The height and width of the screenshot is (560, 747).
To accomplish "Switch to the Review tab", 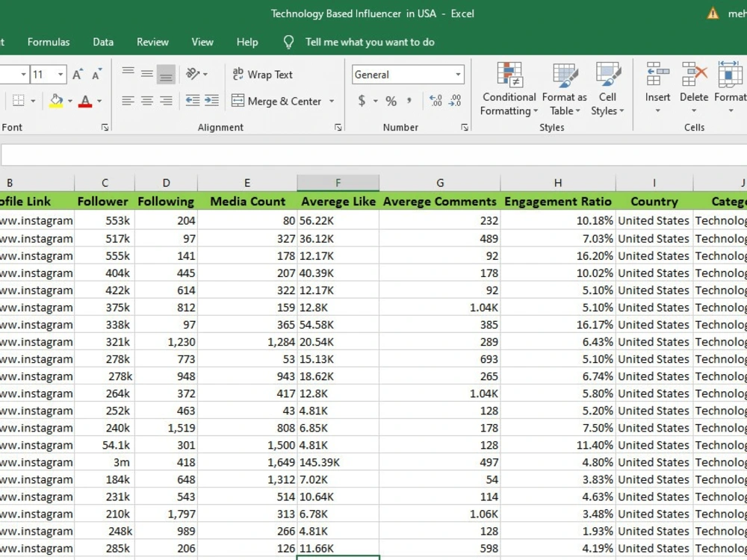I will point(152,42).
